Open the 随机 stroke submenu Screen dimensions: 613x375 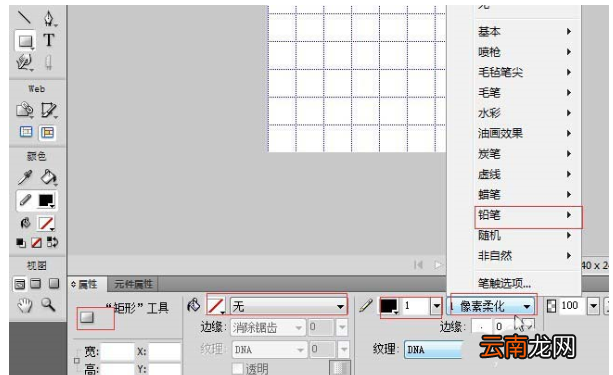(527, 235)
